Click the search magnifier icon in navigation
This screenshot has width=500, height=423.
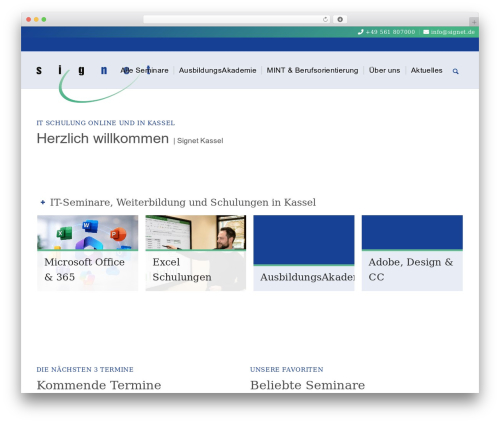[x=455, y=71]
